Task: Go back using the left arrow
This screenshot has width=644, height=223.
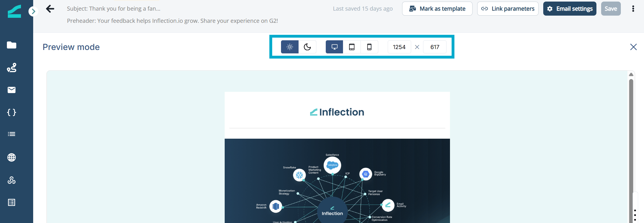Action: tap(50, 9)
